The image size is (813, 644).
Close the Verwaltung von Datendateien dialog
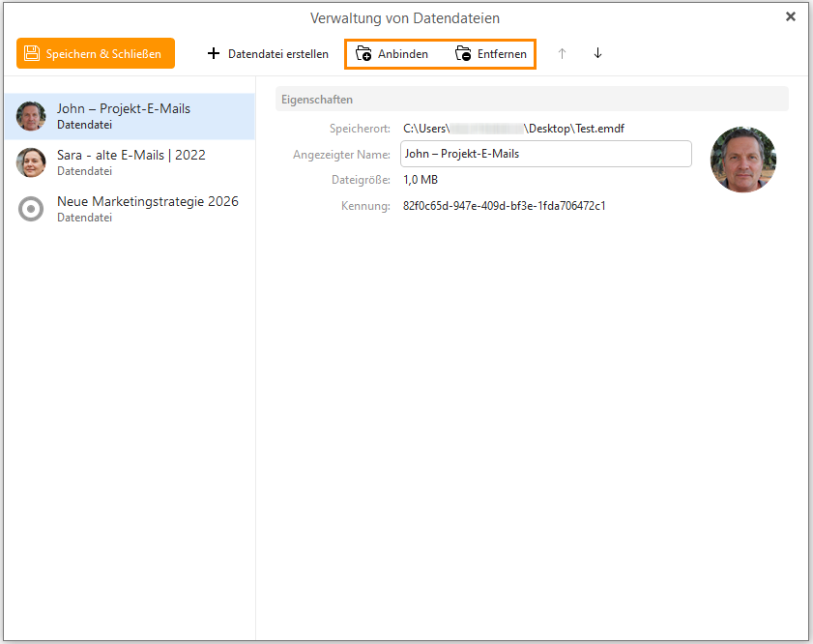(x=791, y=16)
